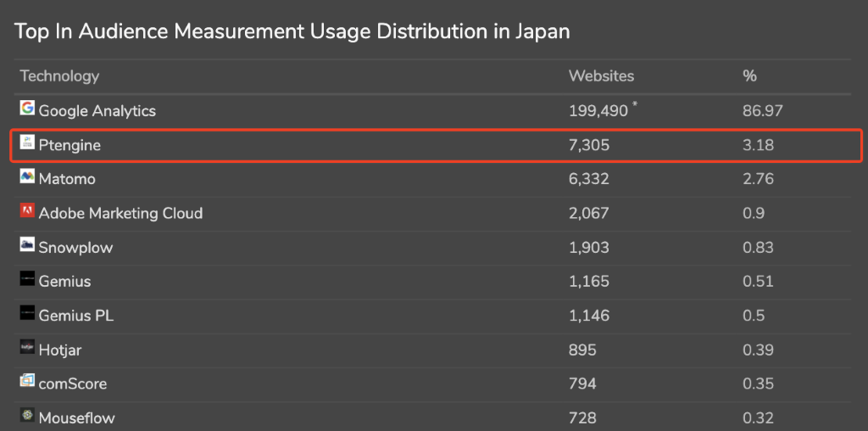This screenshot has width=868, height=431.
Task: Open the Ptengine technology link
Action: click(x=70, y=145)
